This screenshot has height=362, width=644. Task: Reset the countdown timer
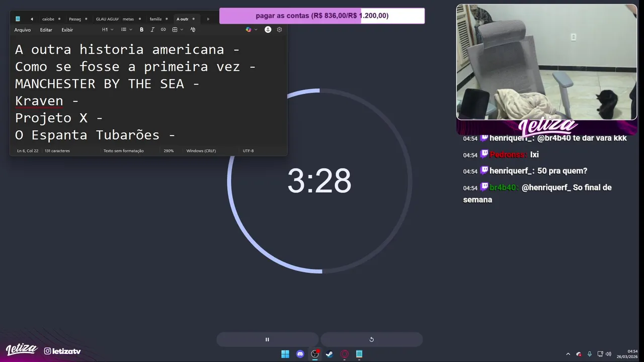coord(371,339)
